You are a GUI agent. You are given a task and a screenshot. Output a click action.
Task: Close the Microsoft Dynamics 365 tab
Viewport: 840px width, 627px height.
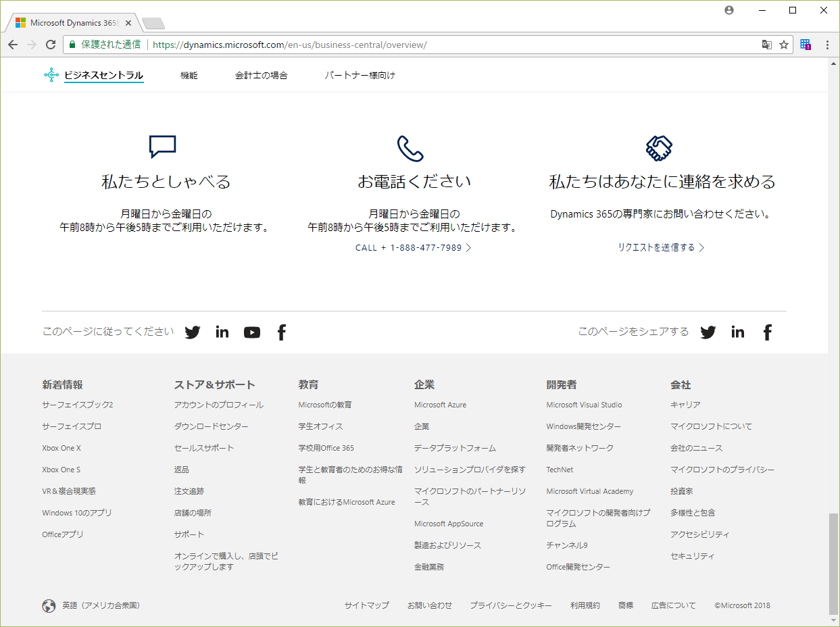tap(128, 23)
